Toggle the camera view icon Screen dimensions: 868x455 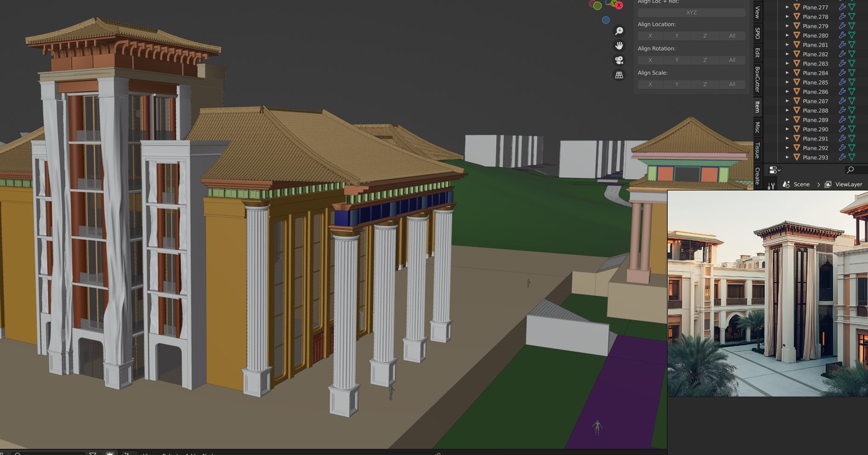coord(619,60)
